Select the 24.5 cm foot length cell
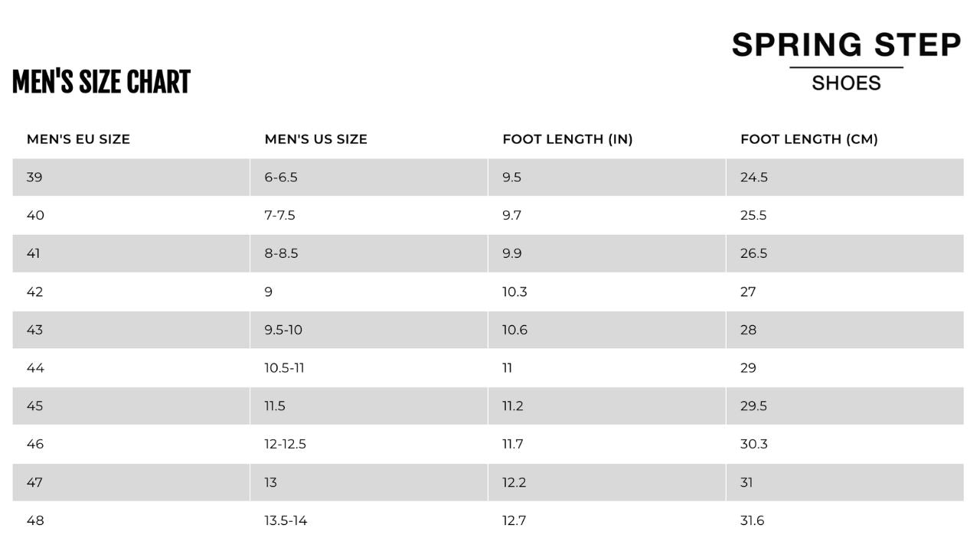 [753, 178]
